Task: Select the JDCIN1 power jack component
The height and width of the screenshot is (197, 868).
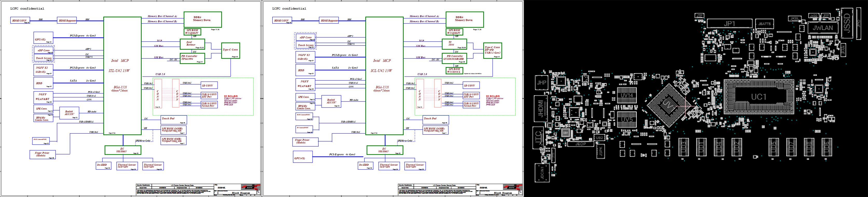Action: pyautogui.click(x=542, y=173)
